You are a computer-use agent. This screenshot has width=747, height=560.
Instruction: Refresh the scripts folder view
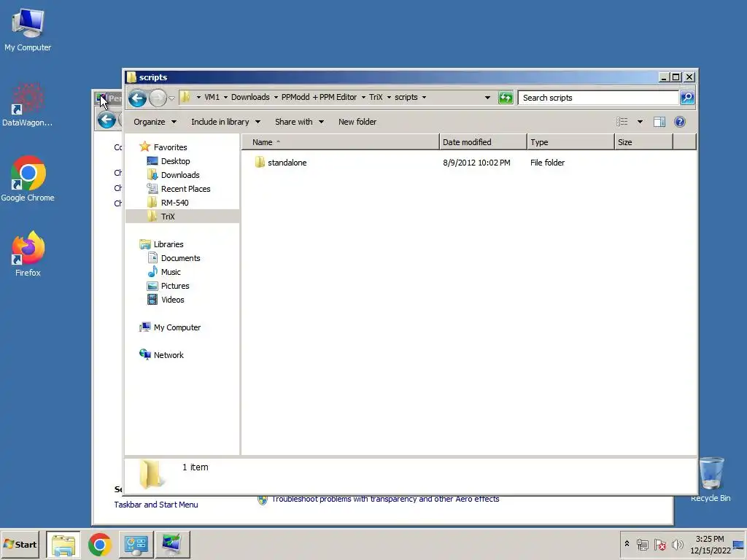506,98
